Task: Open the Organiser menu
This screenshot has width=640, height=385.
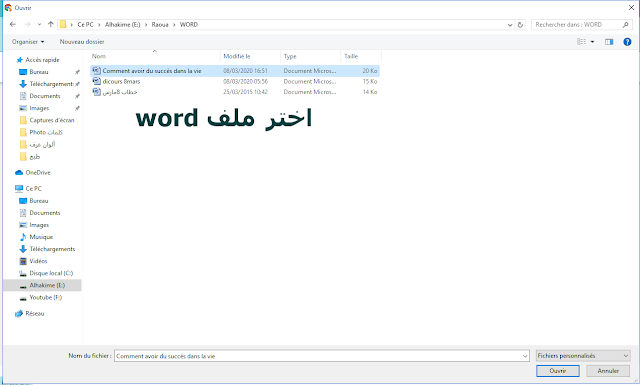Action: click(x=28, y=42)
